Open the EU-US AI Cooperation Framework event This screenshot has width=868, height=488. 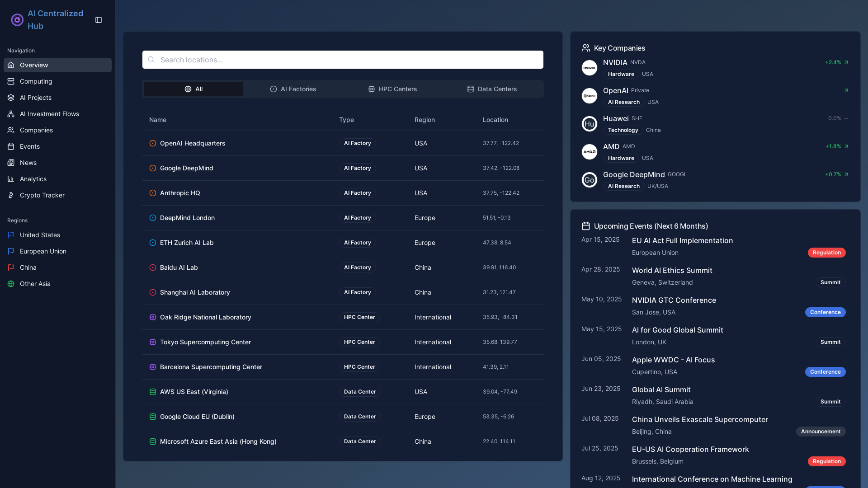point(690,450)
